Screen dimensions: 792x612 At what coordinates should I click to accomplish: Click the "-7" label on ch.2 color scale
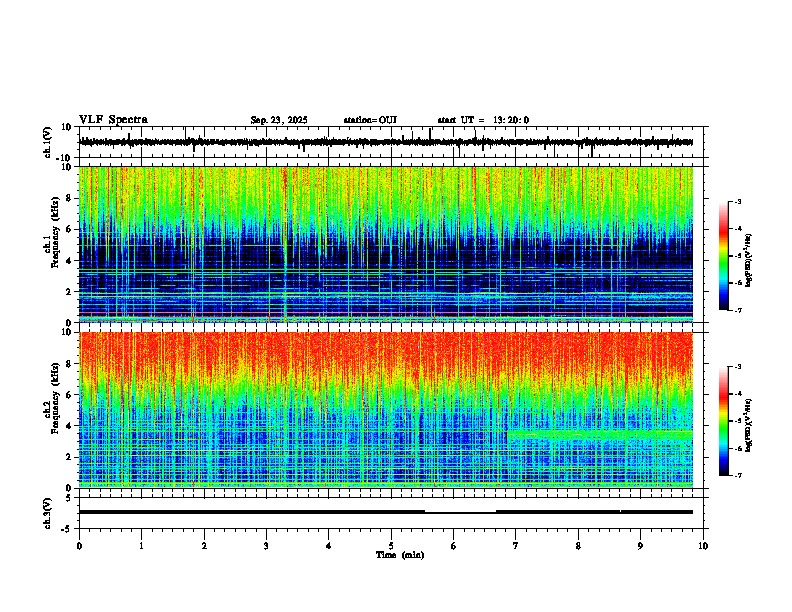(x=737, y=475)
